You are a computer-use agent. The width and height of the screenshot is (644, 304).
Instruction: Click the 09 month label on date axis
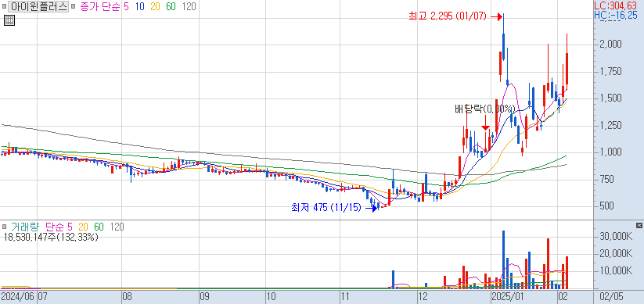pos(204,297)
